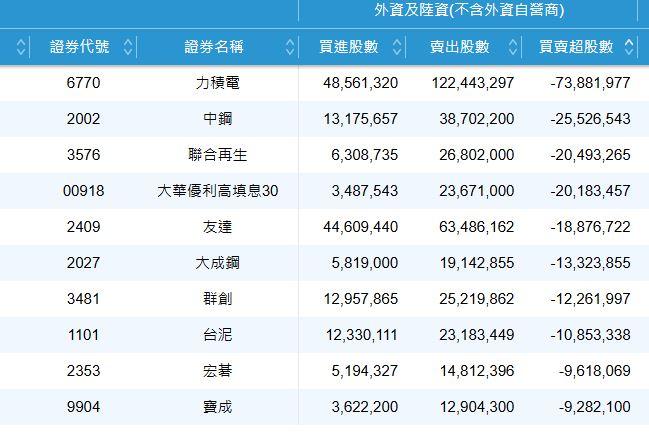
Task: Click buy volume 6,308,735
Action: (x=364, y=155)
